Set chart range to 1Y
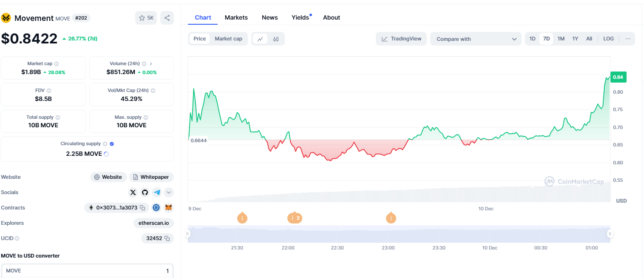This screenshot has width=644, height=278. pos(575,39)
